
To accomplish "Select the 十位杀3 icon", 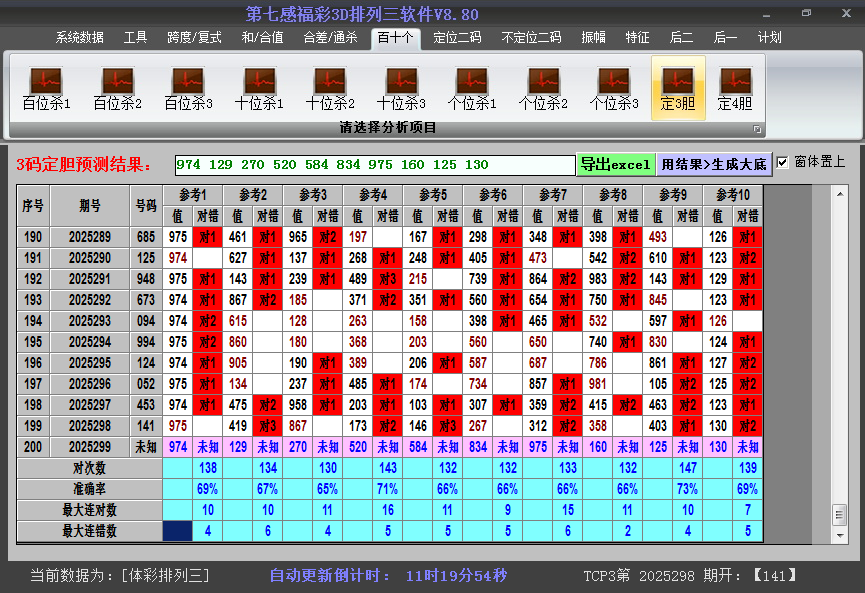I will tap(401, 83).
